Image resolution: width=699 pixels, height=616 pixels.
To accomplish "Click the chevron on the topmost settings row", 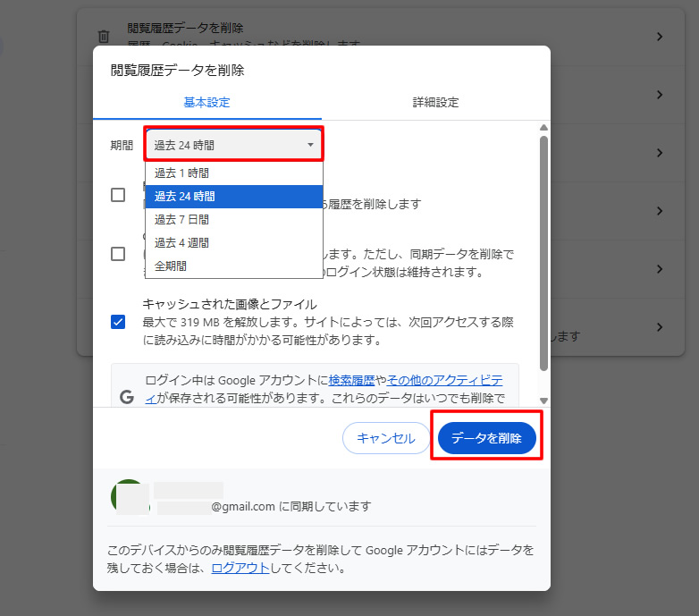I will tap(659, 37).
